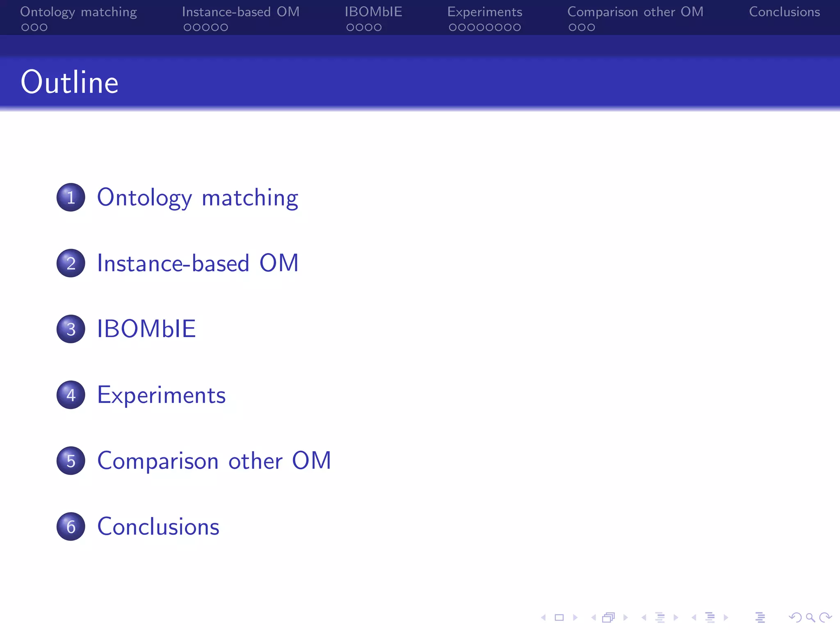
Task: Click the frame icon with stacked rectangles
Action: point(609,617)
